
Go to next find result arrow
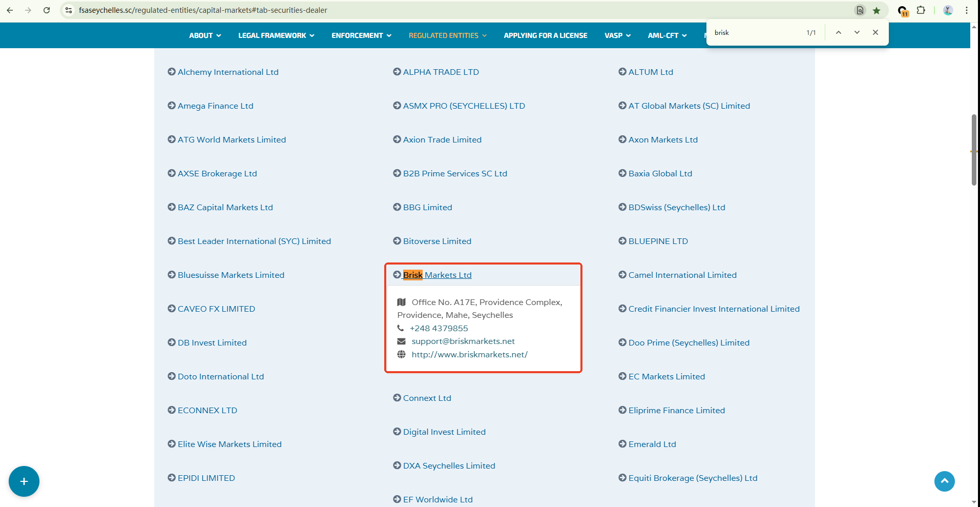coord(857,32)
